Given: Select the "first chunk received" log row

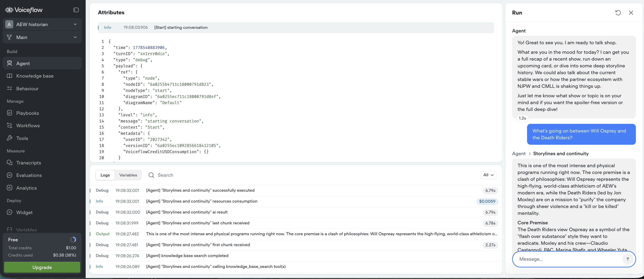Looking at the screenshot, I should pyautogui.click(x=296, y=245).
